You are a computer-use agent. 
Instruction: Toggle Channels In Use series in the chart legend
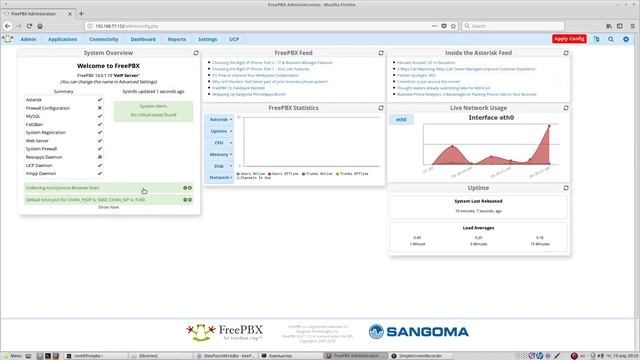coord(253,178)
